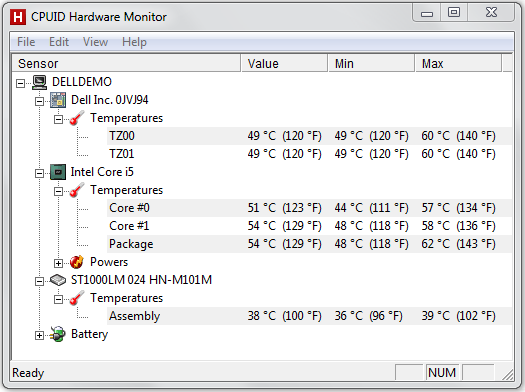Click the red H application icon
525x392 pixels.
pyautogui.click(x=18, y=17)
